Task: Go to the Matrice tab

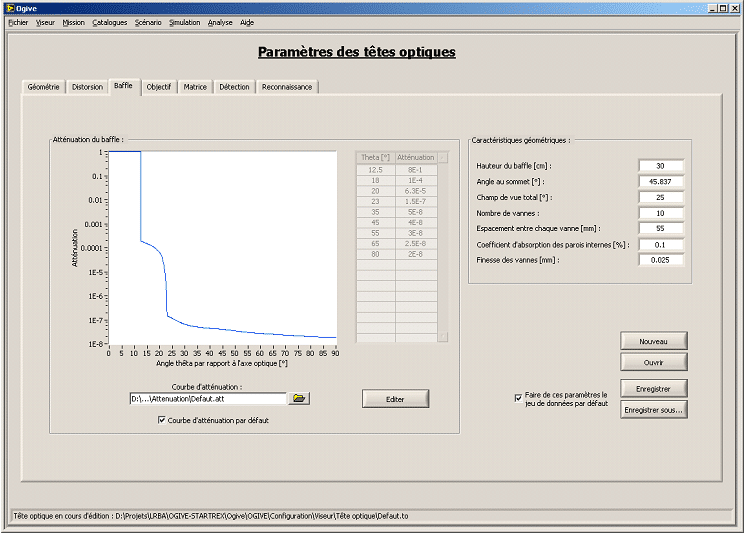Action: click(x=195, y=87)
